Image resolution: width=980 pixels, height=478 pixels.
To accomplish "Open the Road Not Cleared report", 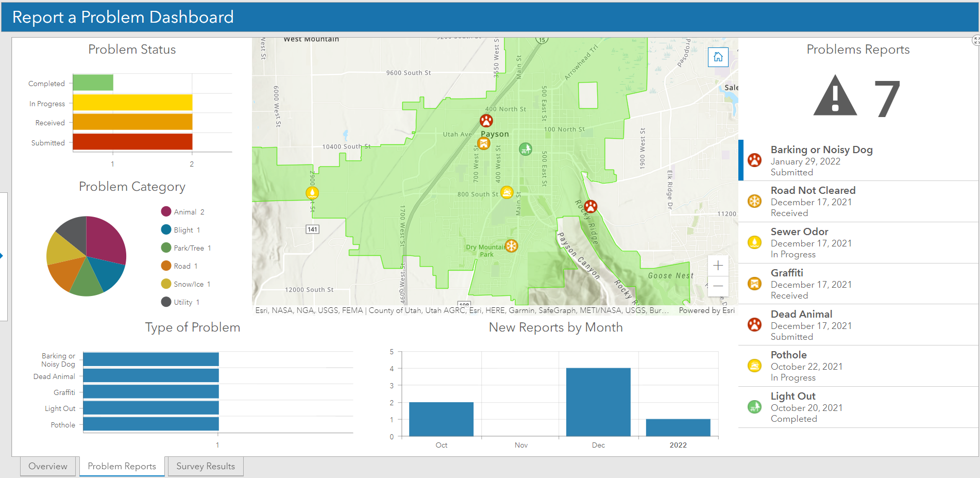I will pos(859,202).
